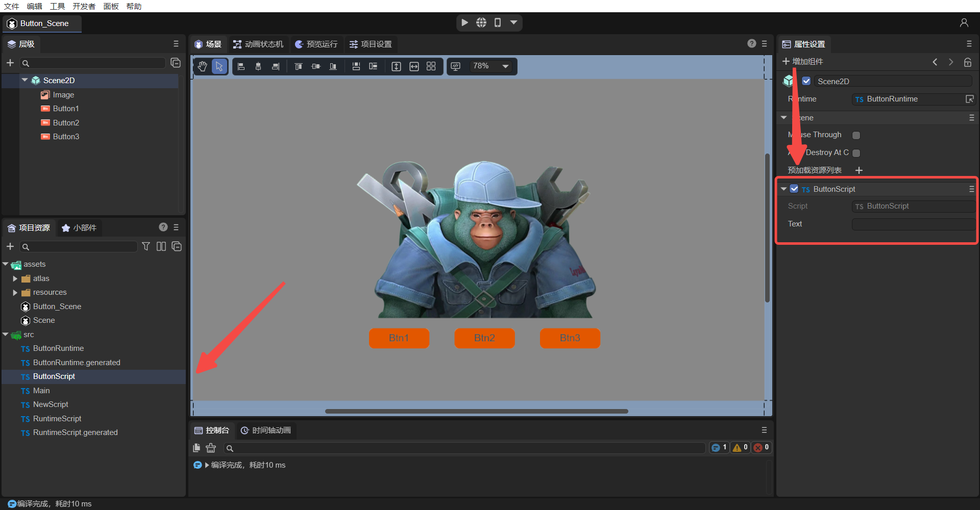The width and height of the screenshot is (980, 510).
Task: Click the lock icon in properties panel
Action: (x=967, y=62)
